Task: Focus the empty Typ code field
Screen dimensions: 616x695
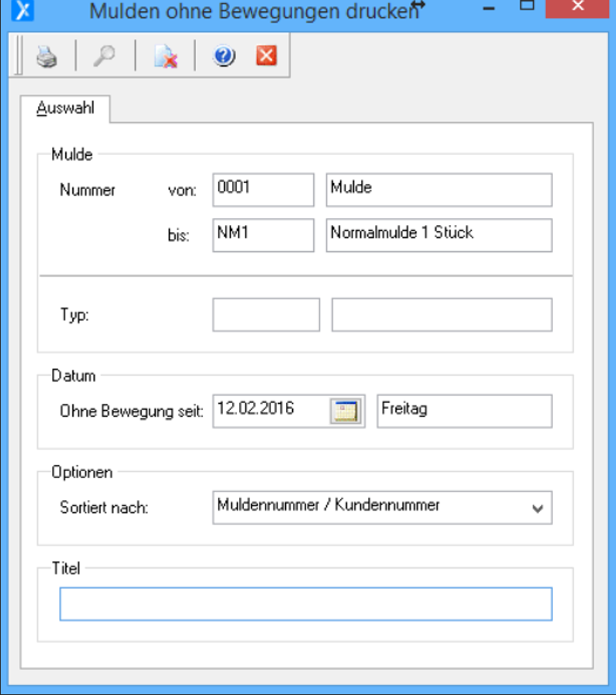Action: [266, 315]
